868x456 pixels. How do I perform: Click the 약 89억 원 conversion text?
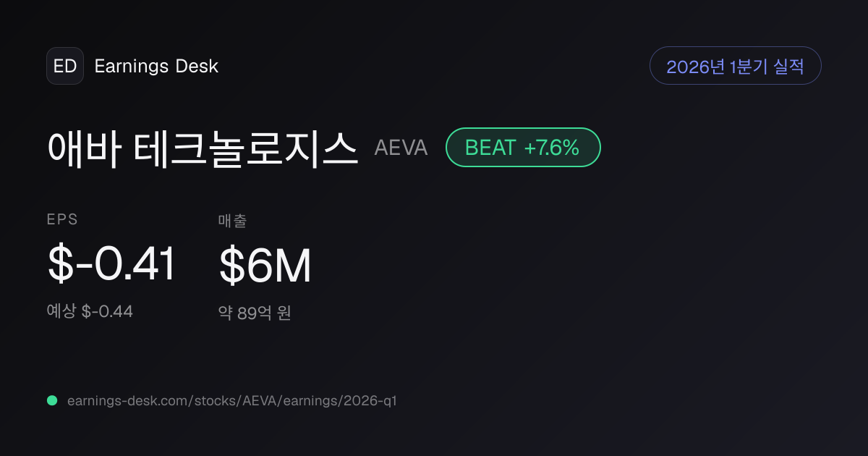click(x=255, y=313)
